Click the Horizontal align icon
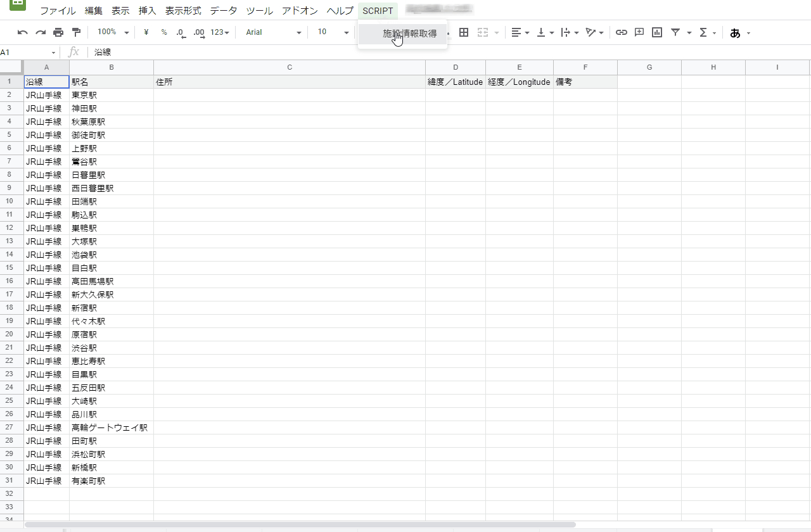 [x=517, y=32]
